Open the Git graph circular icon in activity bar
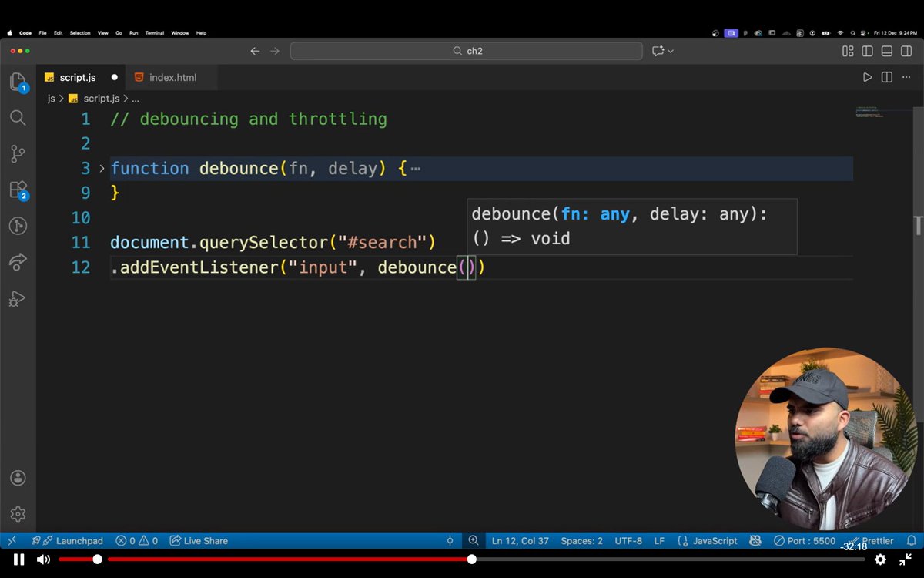 click(x=18, y=226)
